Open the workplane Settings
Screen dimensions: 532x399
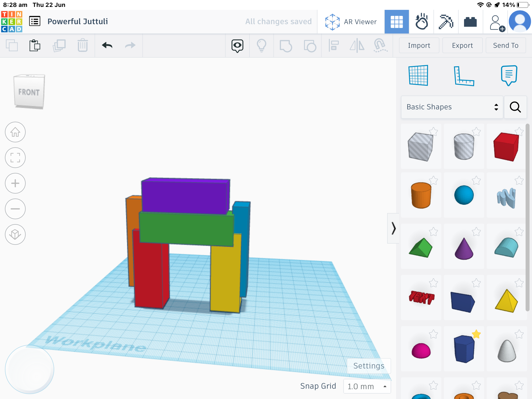pos(369,366)
